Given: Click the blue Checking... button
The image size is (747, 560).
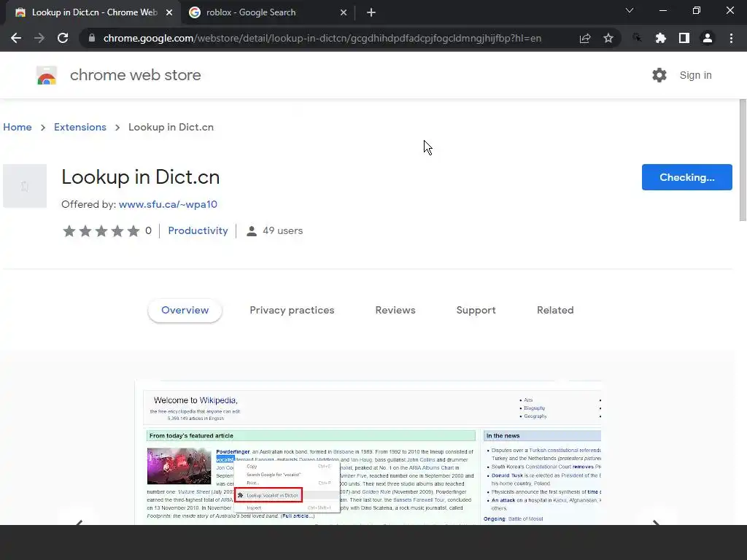Looking at the screenshot, I should (687, 177).
